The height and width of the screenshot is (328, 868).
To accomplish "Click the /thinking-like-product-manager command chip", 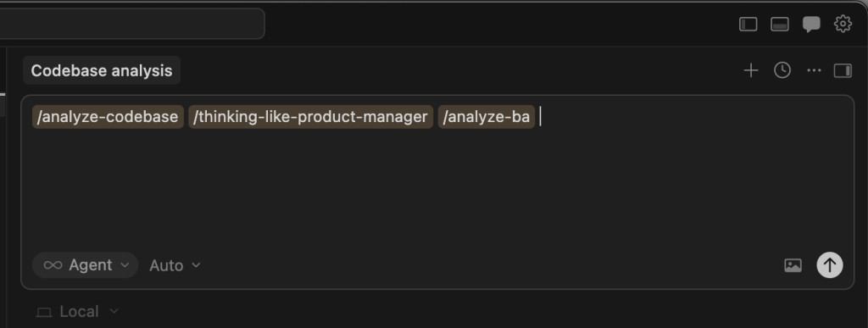I will (310, 117).
